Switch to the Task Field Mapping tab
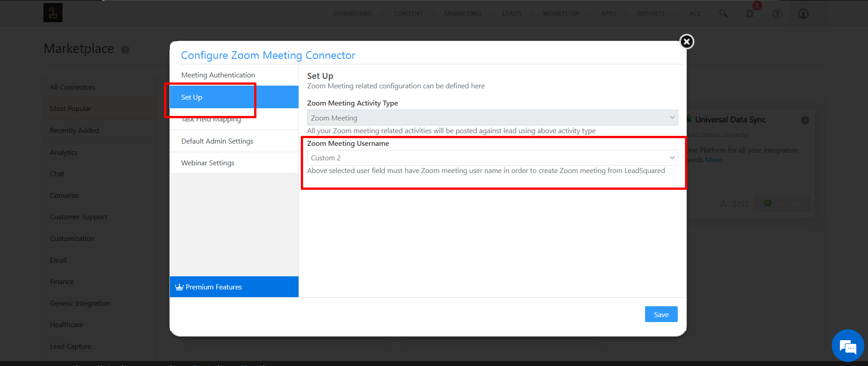This screenshot has width=868, height=366. pyautogui.click(x=234, y=119)
